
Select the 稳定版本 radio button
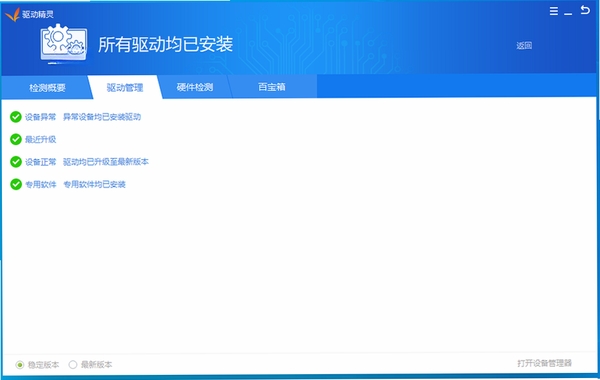[20, 365]
